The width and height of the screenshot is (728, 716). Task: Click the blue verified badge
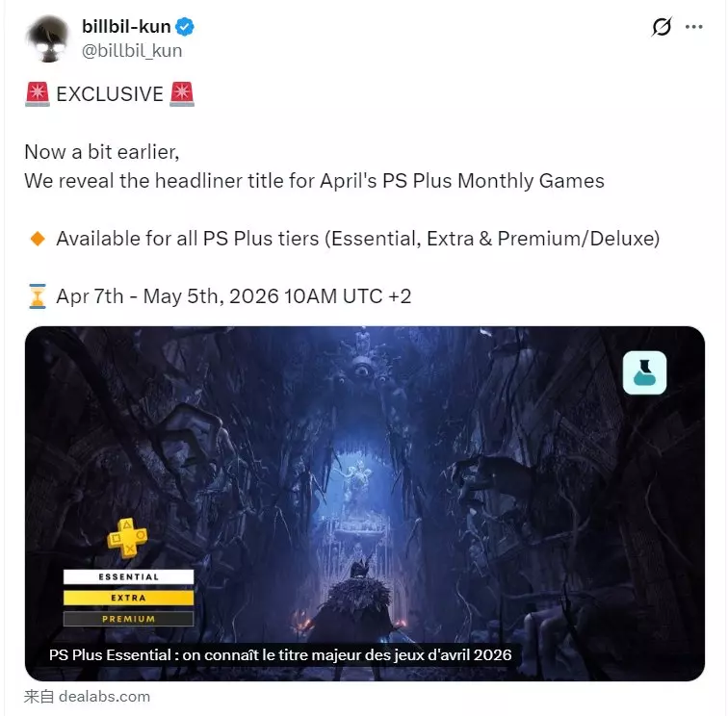185,26
